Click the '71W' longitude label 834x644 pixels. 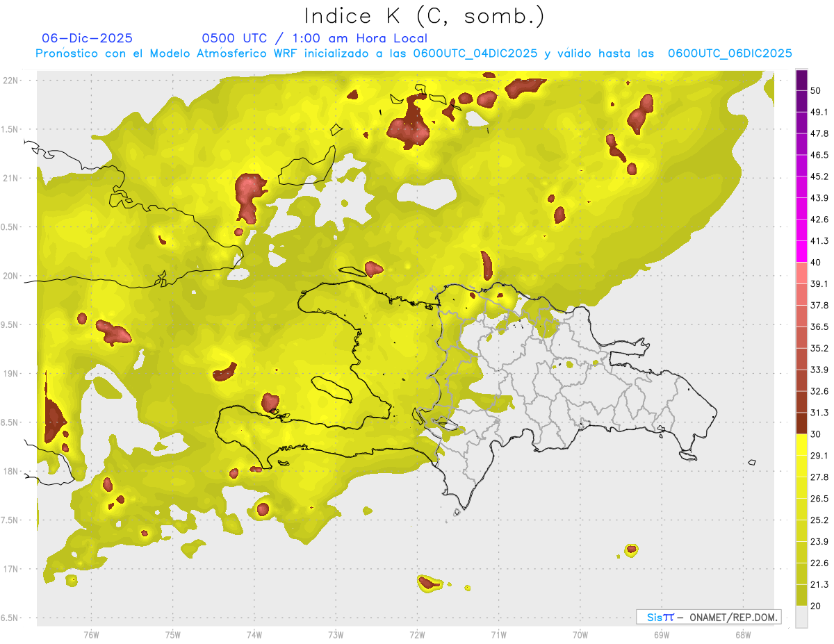click(498, 635)
